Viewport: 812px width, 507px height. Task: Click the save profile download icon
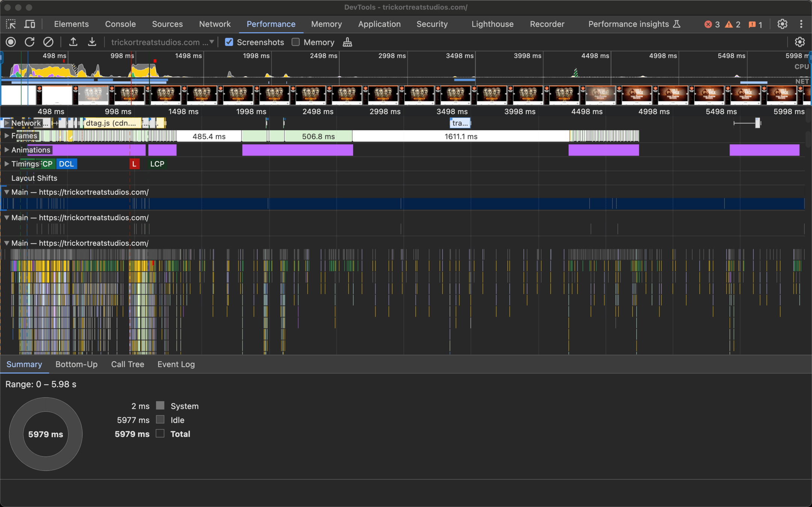click(x=92, y=42)
